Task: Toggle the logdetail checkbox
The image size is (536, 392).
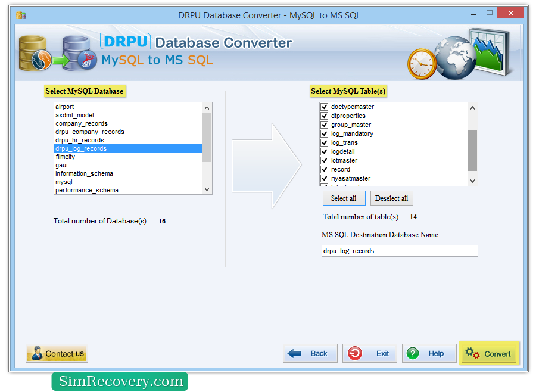Action: point(324,151)
